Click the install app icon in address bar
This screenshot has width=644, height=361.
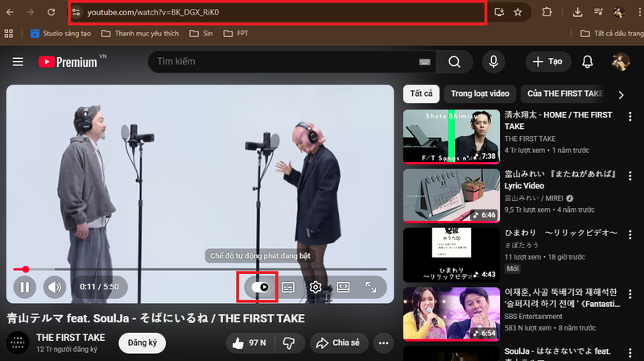coord(499,12)
